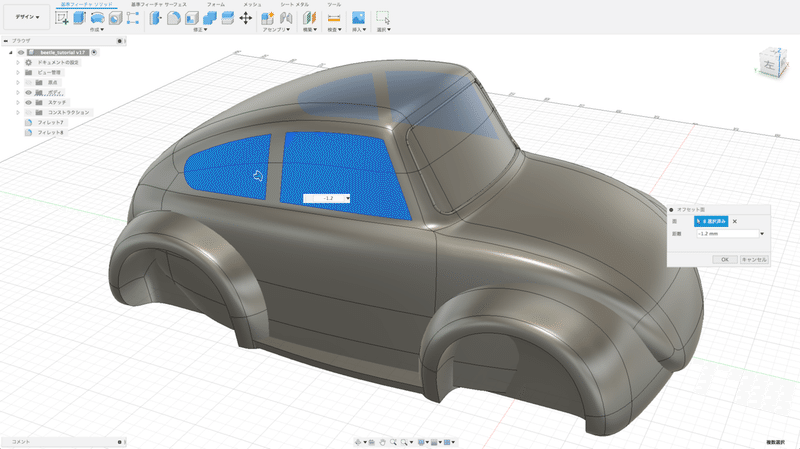Toggle visibility of beetle_tutorial v17 root
The height and width of the screenshot is (449, 800).
coord(21,53)
